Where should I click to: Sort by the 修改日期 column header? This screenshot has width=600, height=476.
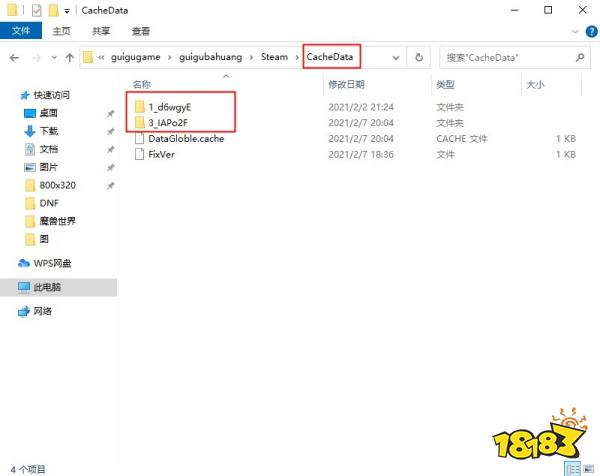(346, 84)
